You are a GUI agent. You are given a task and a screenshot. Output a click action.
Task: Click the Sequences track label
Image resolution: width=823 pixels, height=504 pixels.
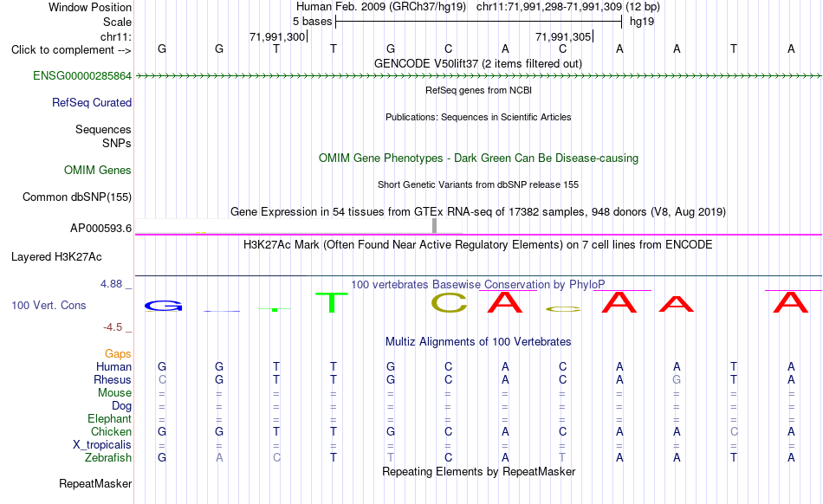point(103,129)
